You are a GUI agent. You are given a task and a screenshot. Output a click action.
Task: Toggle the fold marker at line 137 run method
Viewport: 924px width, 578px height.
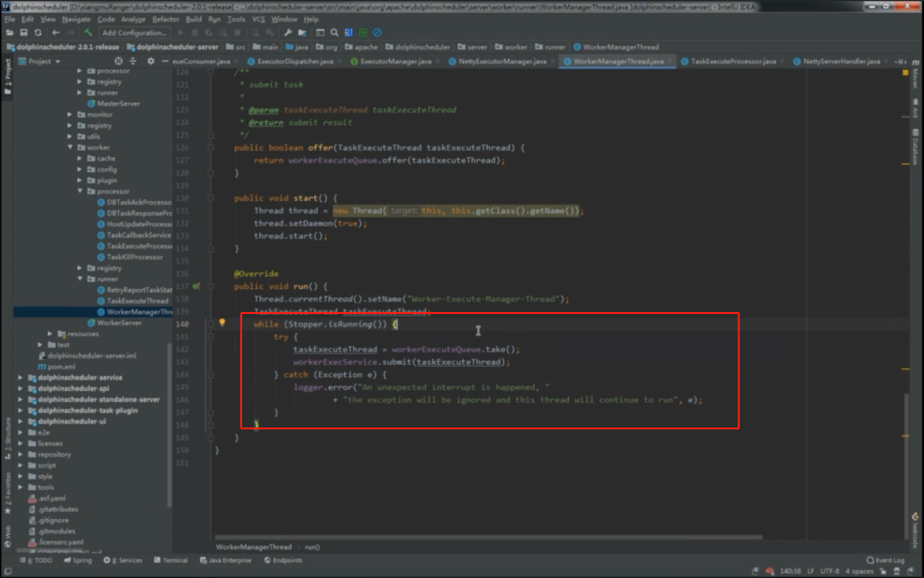click(x=210, y=286)
